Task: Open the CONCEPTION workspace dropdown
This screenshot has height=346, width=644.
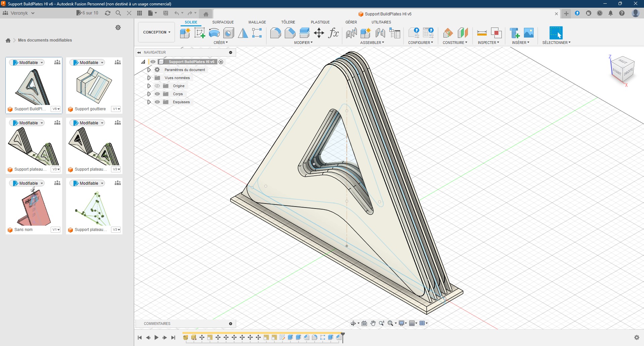Action: (156, 32)
